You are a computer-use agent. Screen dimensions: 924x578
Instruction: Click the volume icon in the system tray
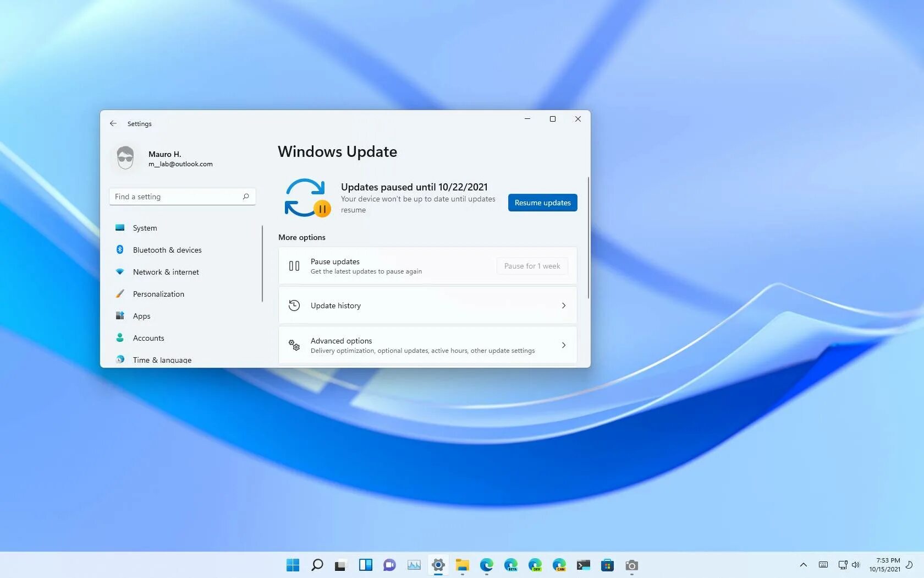pos(856,564)
